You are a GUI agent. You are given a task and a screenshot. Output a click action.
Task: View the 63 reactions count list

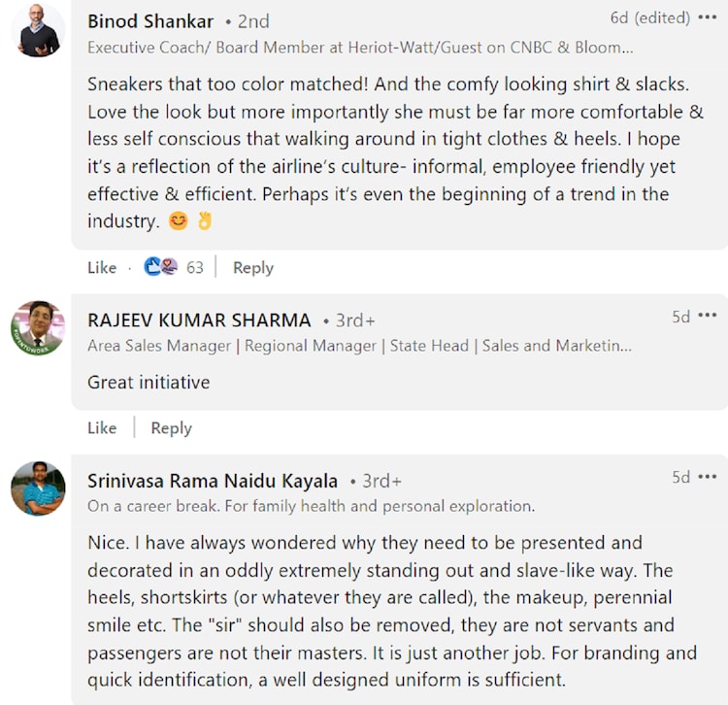tap(195, 268)
